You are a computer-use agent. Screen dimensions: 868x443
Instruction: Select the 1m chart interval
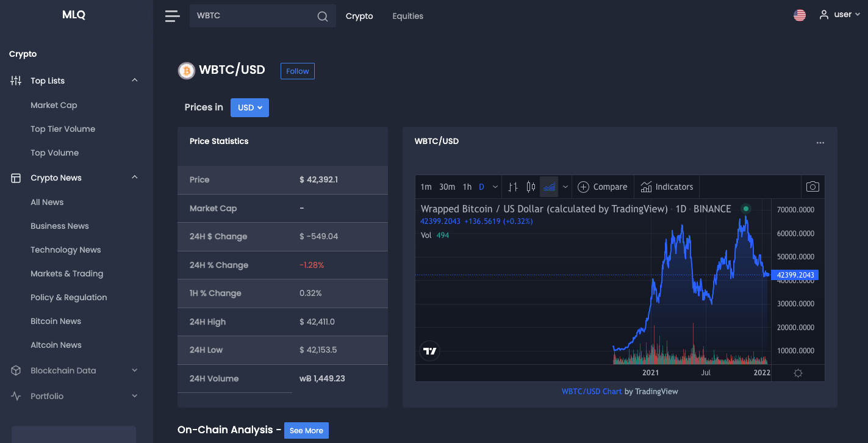[x=426, y=187]
